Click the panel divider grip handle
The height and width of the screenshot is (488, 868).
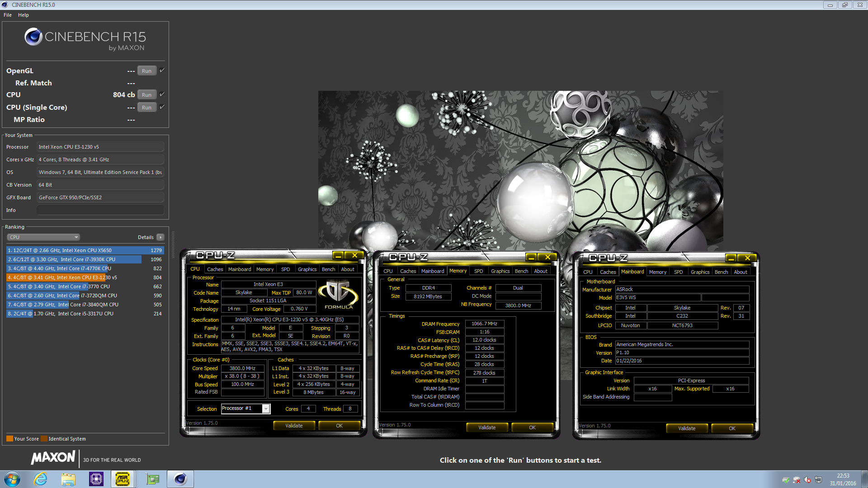point(173,244)
